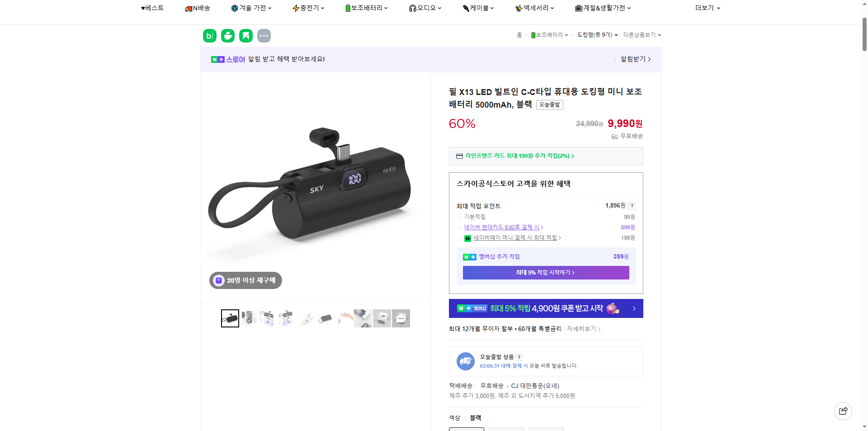
Task: Select the second product image thumbnail
Action: [x=249, y=318]
